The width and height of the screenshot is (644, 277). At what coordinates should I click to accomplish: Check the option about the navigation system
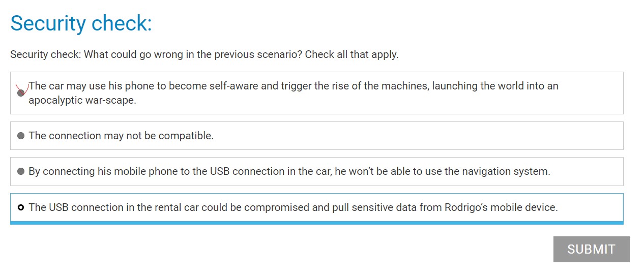316,171
